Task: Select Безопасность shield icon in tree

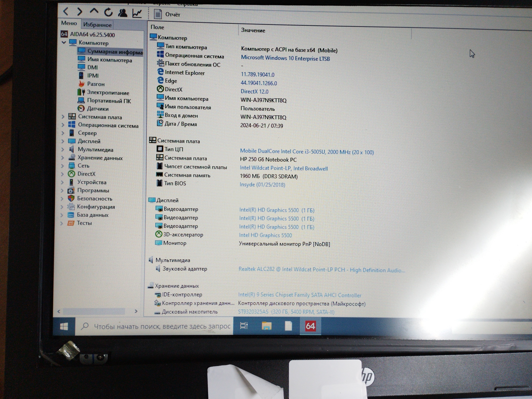Action: pos(71,198)
